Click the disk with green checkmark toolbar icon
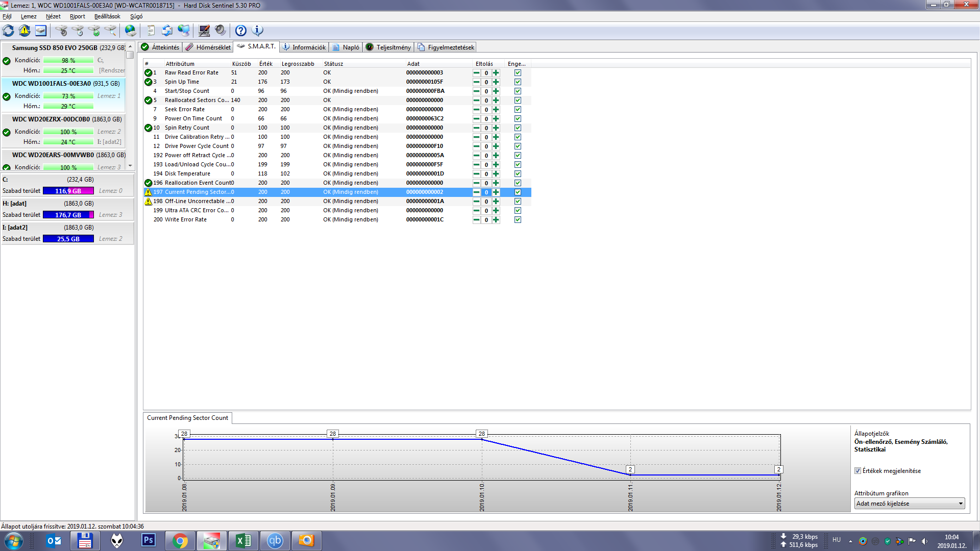The image size is (980, 551). tap(94, 31)
